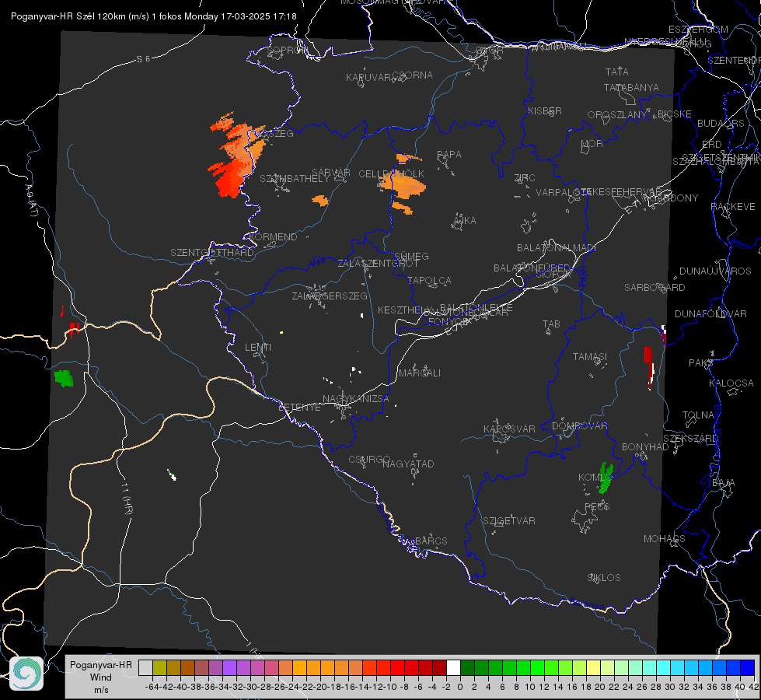Viewport: 761px width, 700px height.
Task: Click the swirl logo icon at bottom-left
Action: (x=26, y=674)
